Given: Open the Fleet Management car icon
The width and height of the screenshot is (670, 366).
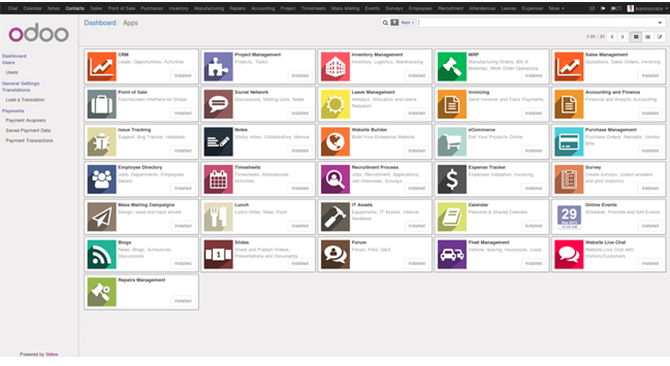Looking at the screenshot, I should pyautogui.click(x=452, y=255).
